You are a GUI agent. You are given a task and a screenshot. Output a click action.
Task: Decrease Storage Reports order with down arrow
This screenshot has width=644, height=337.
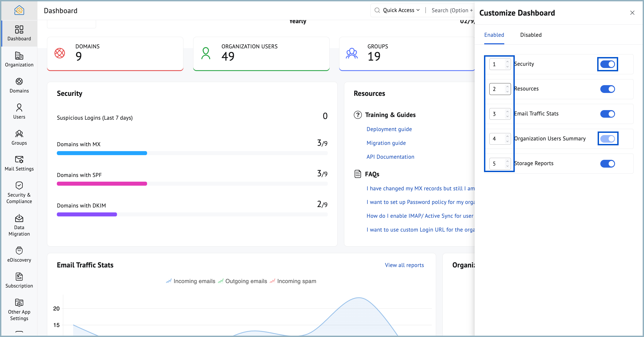point(507,166)
